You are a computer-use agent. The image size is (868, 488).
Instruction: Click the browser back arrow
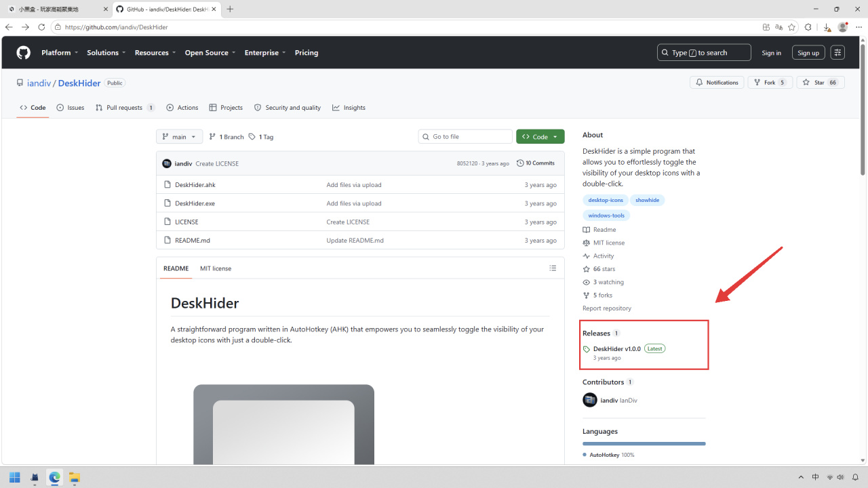coord(9,27)
